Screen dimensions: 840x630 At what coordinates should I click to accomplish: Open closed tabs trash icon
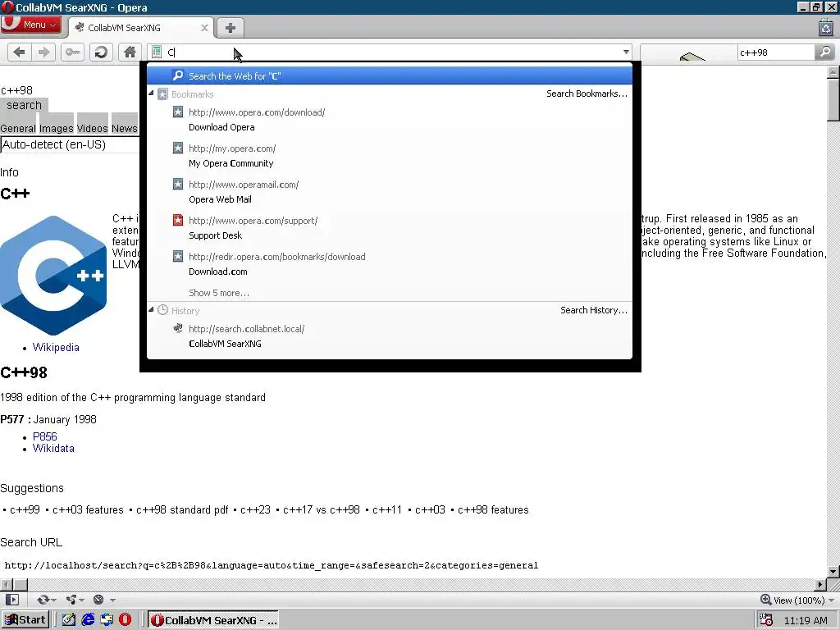point(825,27)
